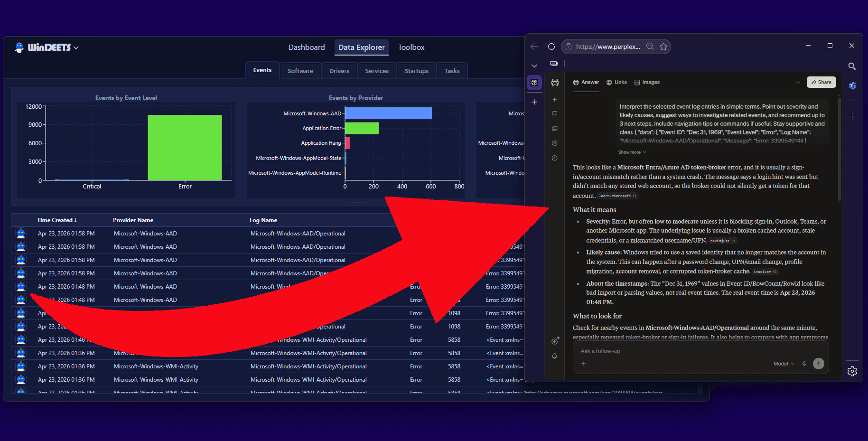Click the green Application Error provider bar
Image resolution: width=868 pixels, height=441 pixels.
point(362,128)
